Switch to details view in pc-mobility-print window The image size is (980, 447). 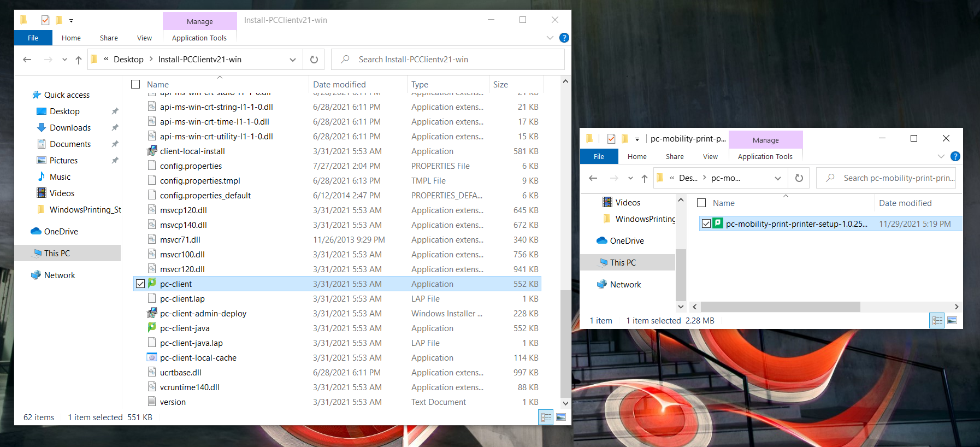937,321
